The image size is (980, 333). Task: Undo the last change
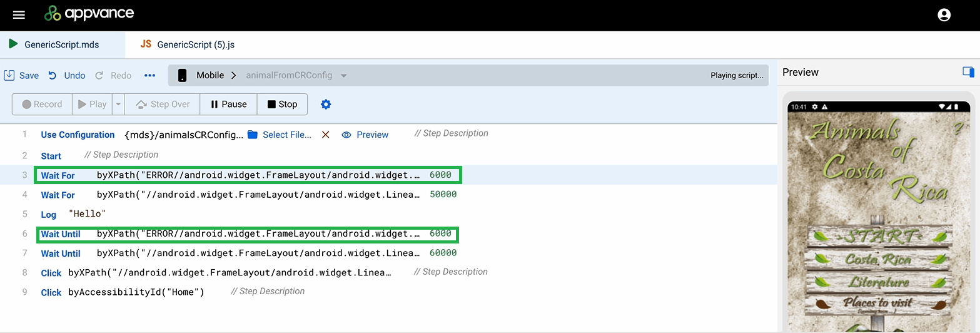67,75
